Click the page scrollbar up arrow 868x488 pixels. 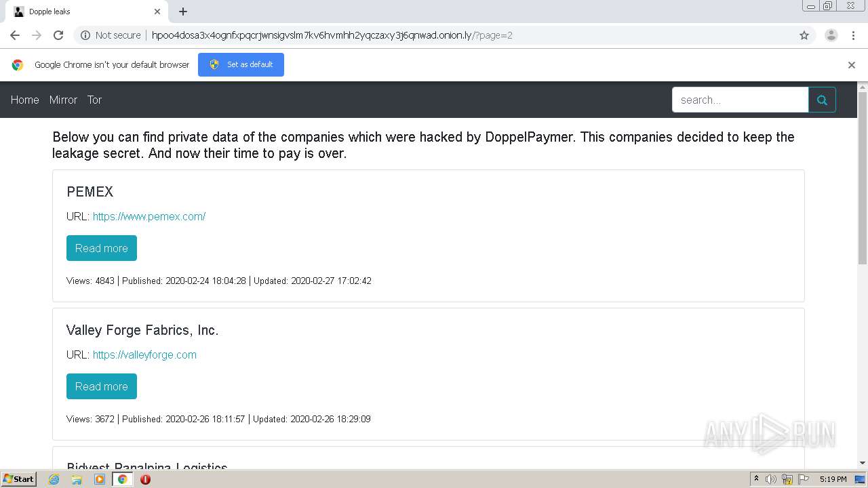(x=863, y=87)
